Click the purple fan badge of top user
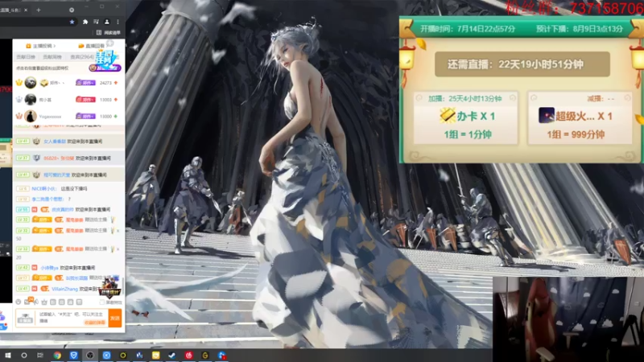 click(x=85, y=83)
